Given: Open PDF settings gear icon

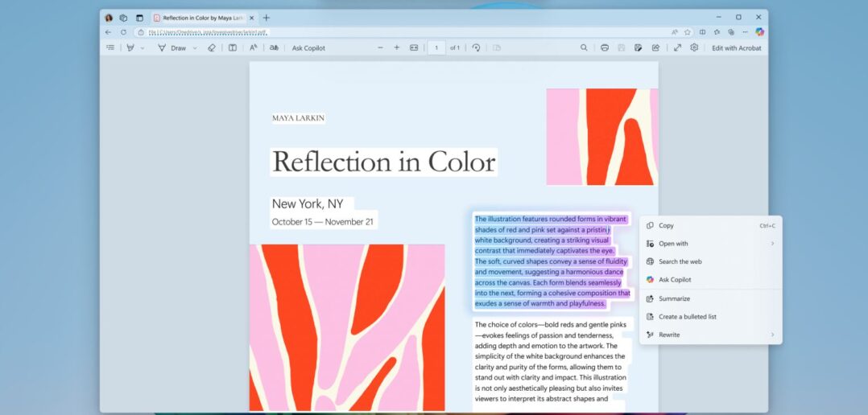Looking at the screenshot, I should (694, 48).
